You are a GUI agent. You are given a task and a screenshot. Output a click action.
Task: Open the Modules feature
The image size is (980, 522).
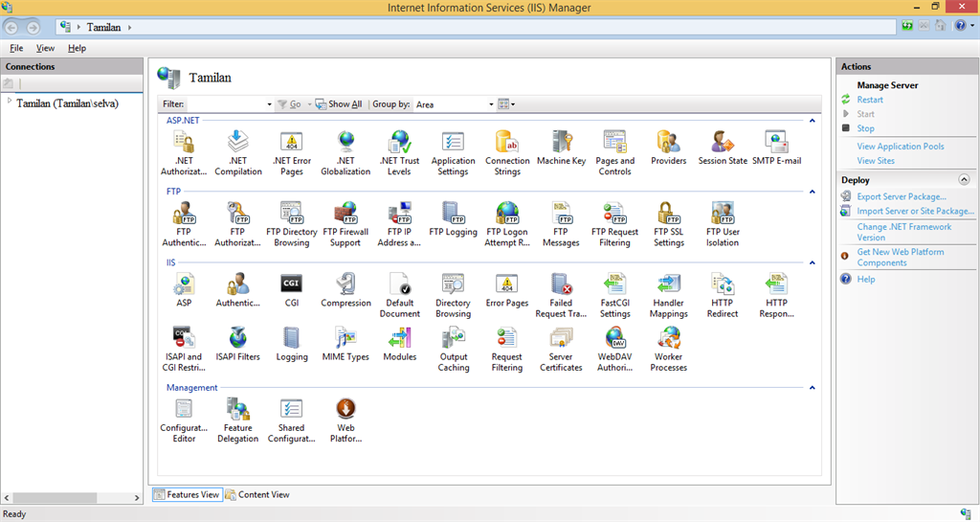pyautogui.click(x=399, y=345)
